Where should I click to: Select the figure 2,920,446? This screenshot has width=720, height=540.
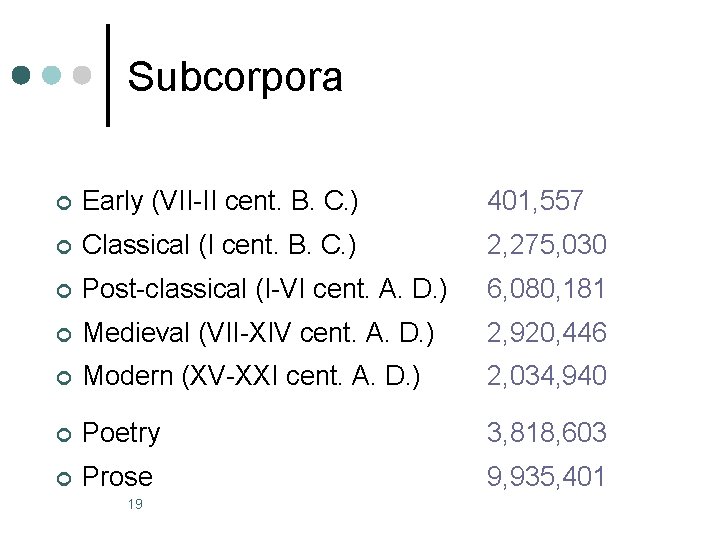pyautogui.click(x=546, y=333)
